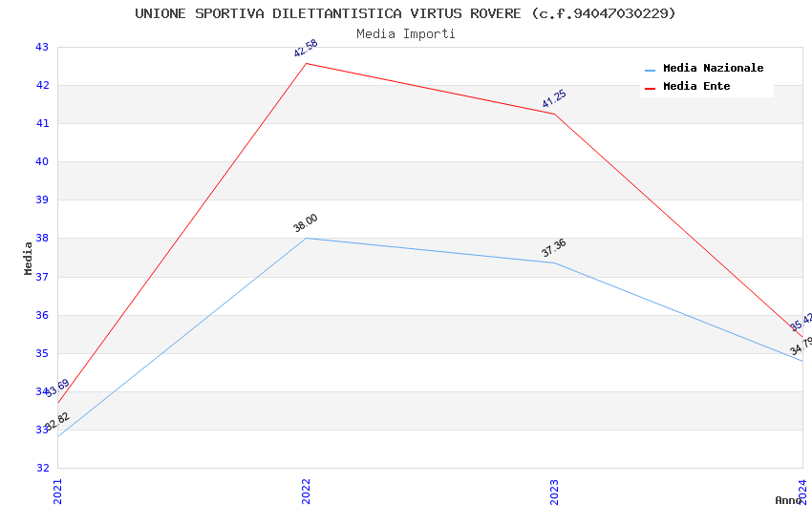Click the 2023 x-axis year label
This screenshot has height=525, width=812.
554,491
